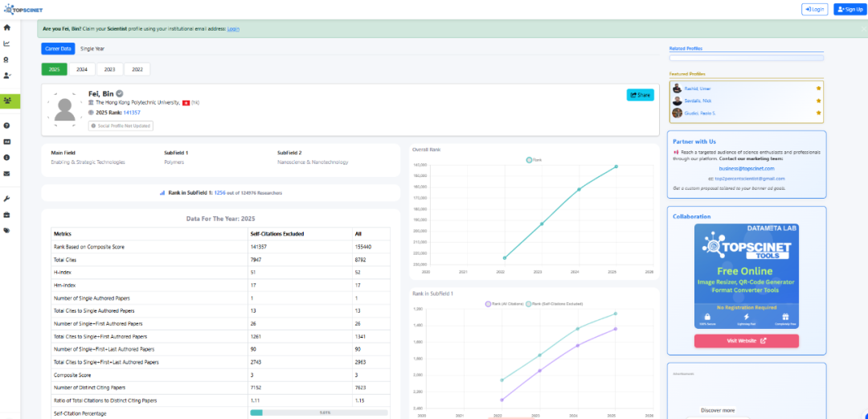Click the Hong Kong flag icon
This screenshot has height=419, width=868.
(186, 102)
